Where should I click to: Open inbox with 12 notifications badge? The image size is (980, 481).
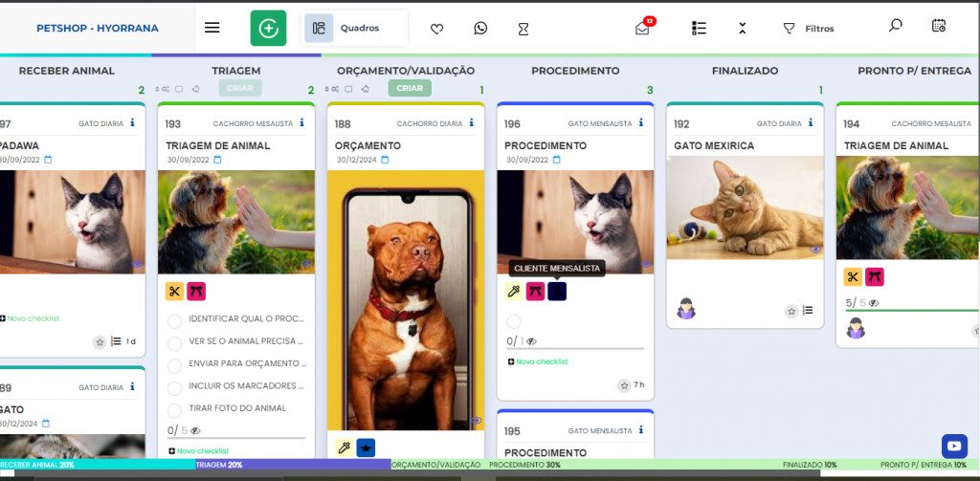pos(642,28)
